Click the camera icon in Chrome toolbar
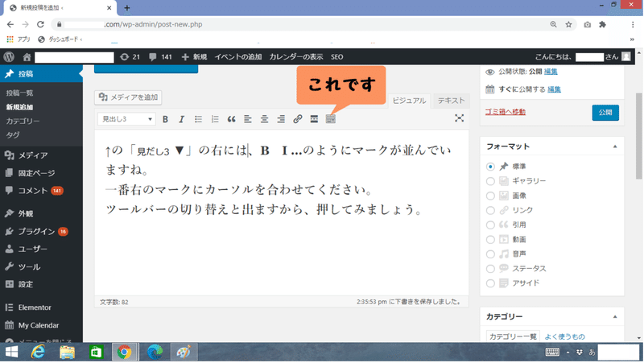 (x=588, y=24)
